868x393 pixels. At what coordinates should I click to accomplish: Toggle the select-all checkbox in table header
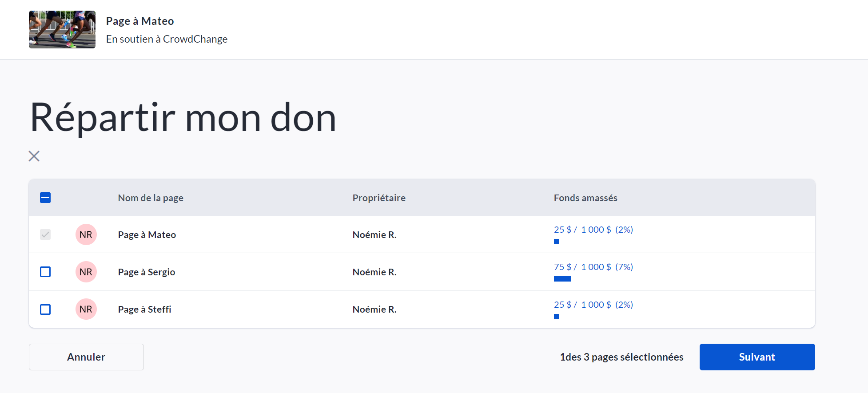[x=45, y=198]
